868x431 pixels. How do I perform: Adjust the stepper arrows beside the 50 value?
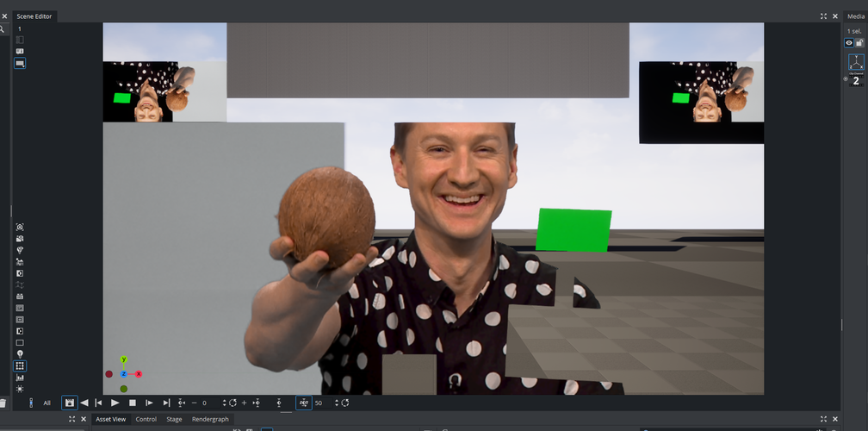pyautogui.click(x=332, y=403)
